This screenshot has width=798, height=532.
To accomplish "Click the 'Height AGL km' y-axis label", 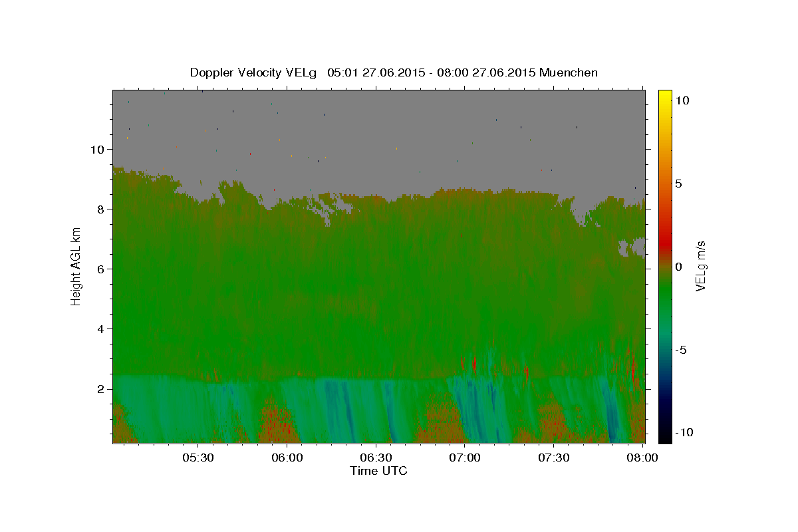I will [76, 265].
